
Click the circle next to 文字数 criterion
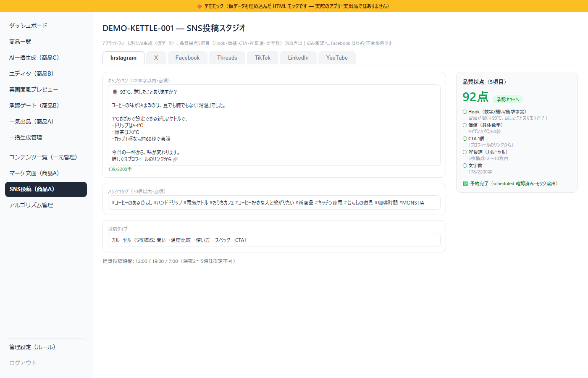(465, 165)
